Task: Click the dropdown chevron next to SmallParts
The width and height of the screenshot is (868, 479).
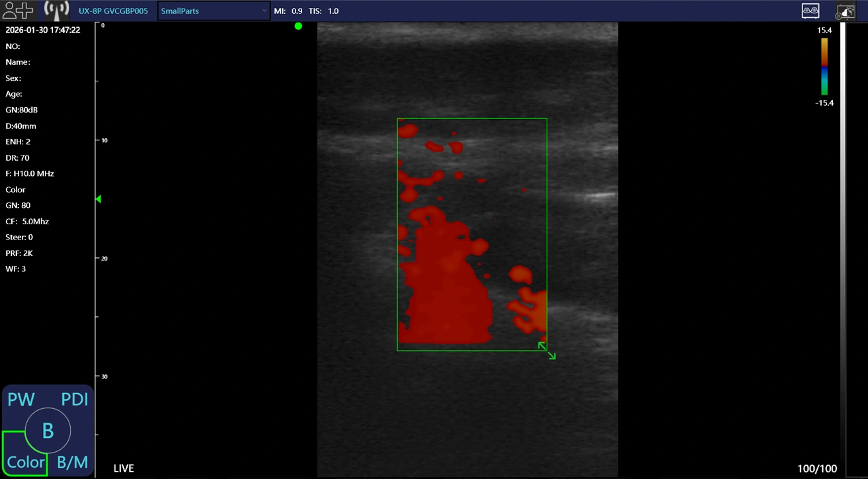Action: click(264, 11)
